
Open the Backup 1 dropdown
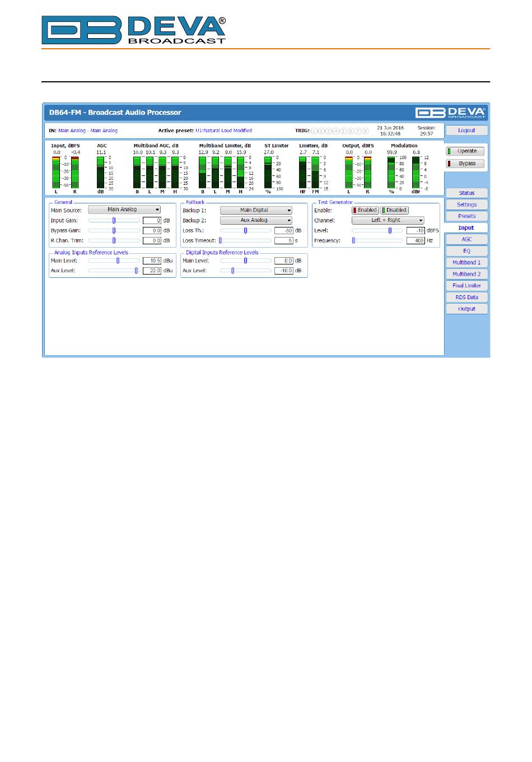256,210
